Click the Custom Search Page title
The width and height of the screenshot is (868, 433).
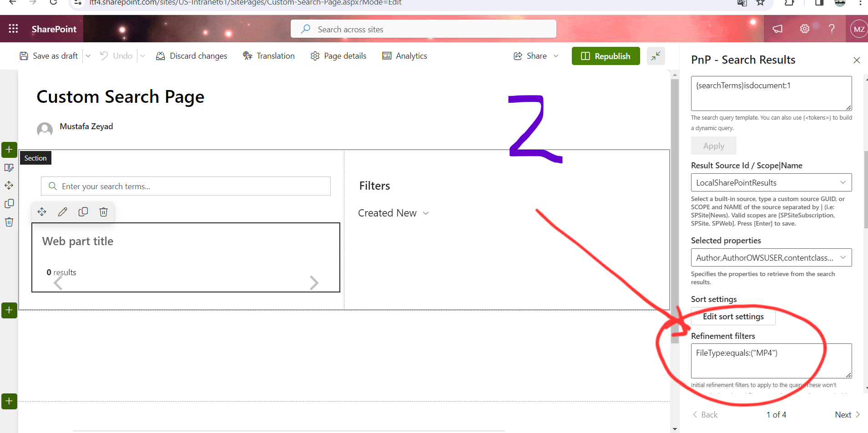121,97
